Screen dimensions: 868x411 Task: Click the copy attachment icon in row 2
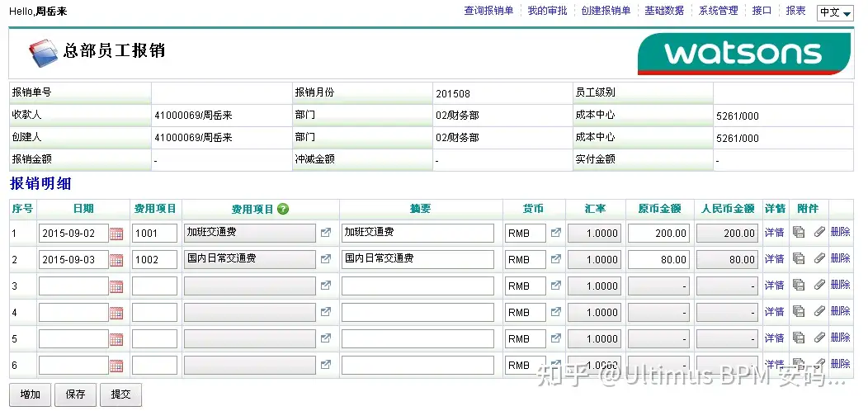(798, 258)
